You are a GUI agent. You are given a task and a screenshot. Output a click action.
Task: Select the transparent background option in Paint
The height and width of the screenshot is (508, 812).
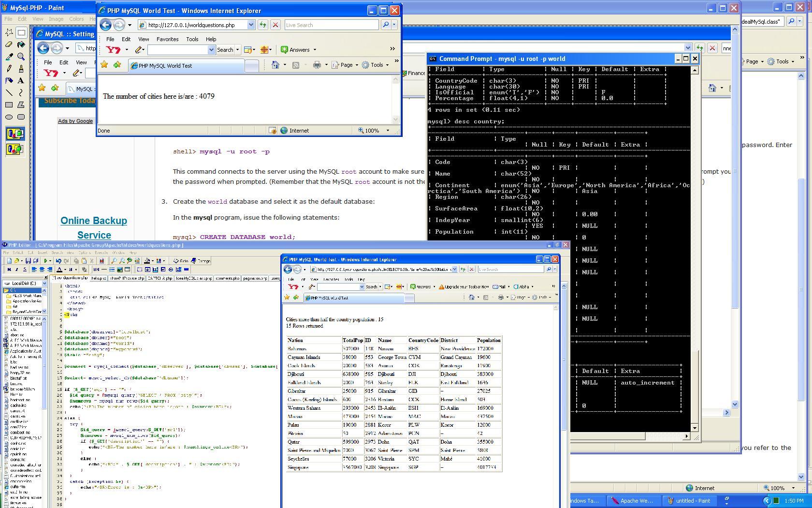[15, 149]
